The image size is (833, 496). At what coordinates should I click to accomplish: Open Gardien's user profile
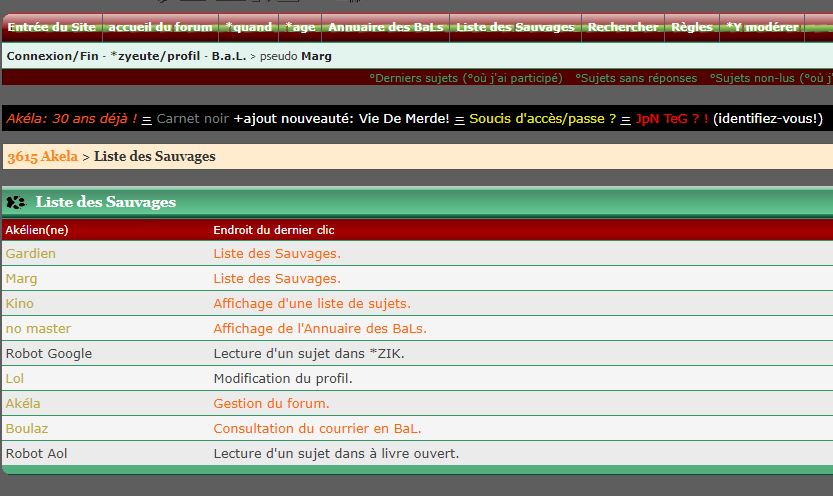(30, 254)
